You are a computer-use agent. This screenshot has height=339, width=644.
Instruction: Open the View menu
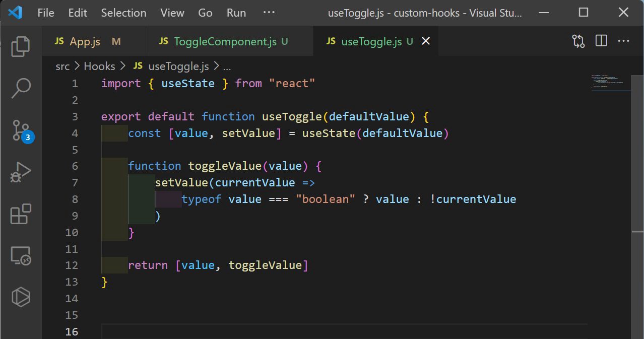click(172, 13)
